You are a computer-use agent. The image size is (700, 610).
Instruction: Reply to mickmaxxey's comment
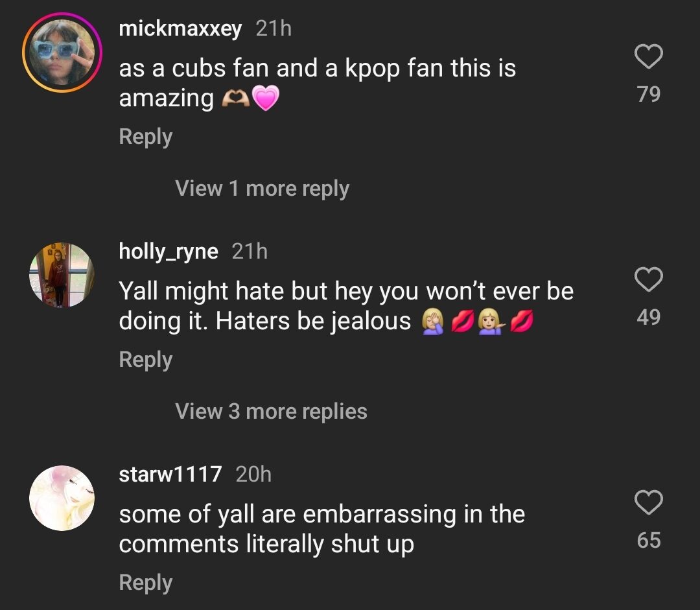pos(145,137)
